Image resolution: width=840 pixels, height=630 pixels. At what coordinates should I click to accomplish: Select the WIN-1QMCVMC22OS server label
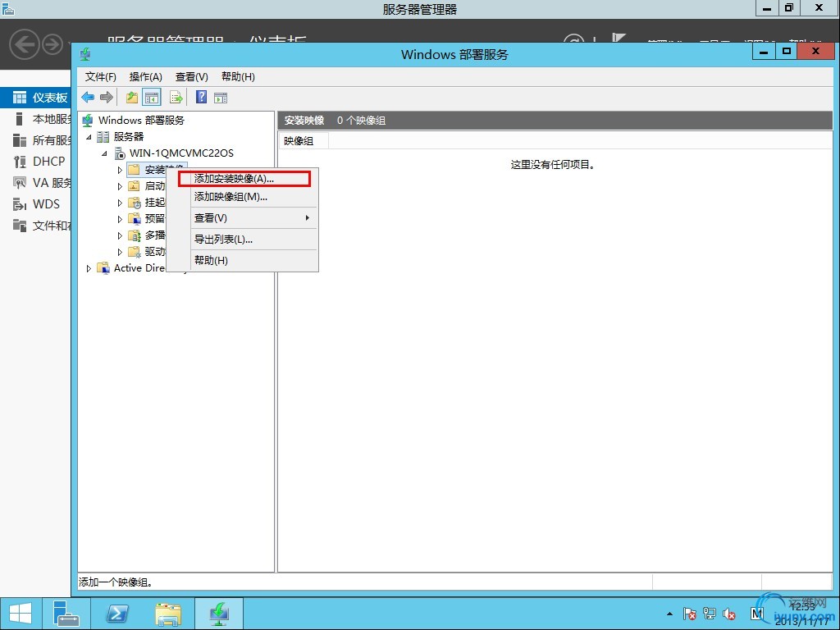181,153
